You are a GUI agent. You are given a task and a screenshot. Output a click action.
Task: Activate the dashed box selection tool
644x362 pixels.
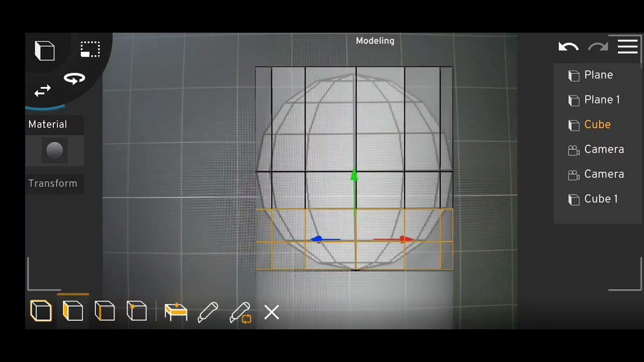[90, 49]
